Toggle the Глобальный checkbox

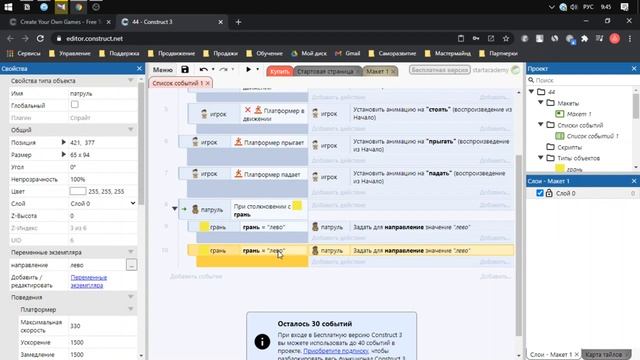pos(75,105)
